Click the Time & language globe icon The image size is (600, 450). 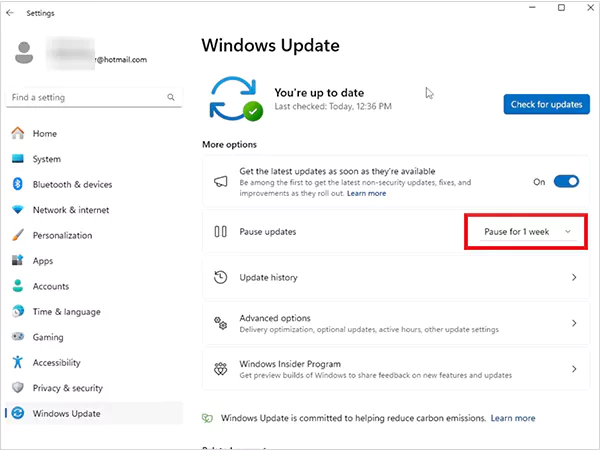coord(18,311)
